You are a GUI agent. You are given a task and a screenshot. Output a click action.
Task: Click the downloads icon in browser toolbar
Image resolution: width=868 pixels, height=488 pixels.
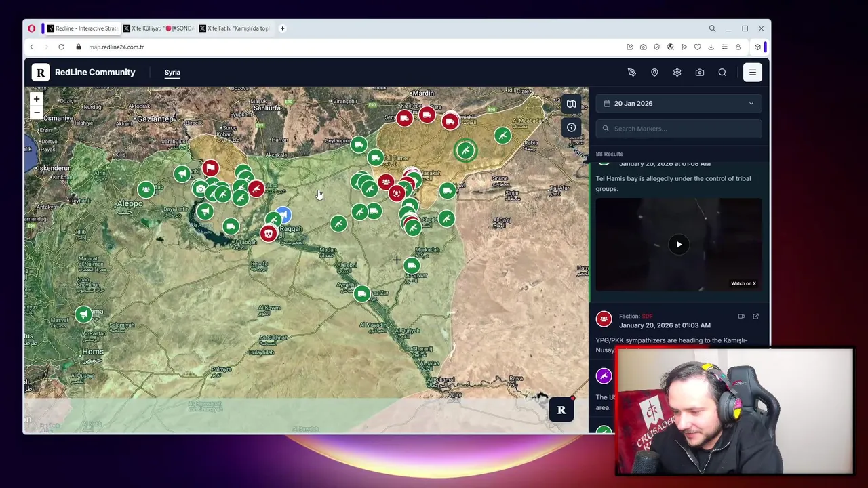point(711,47)
